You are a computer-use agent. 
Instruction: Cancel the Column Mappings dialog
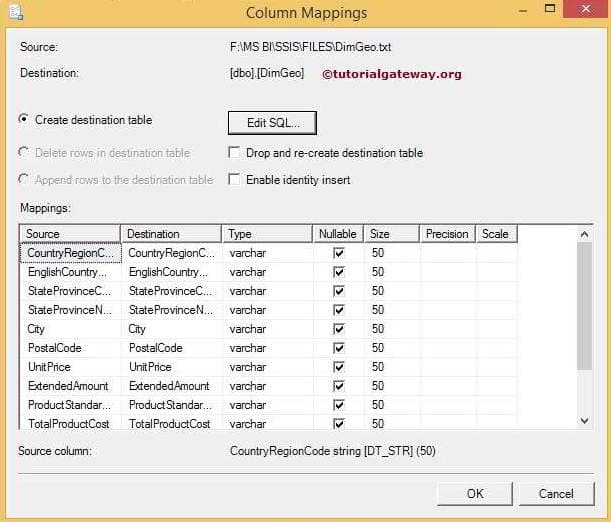556,493
